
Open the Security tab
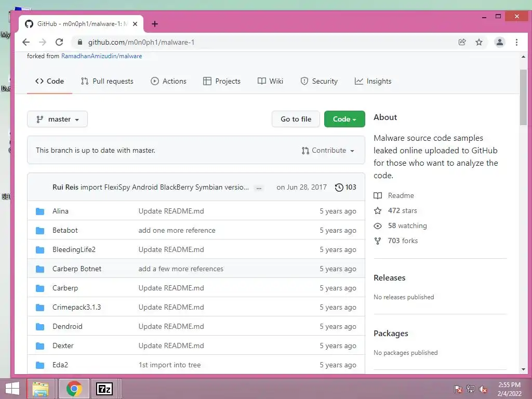click(x=319, y=81)
